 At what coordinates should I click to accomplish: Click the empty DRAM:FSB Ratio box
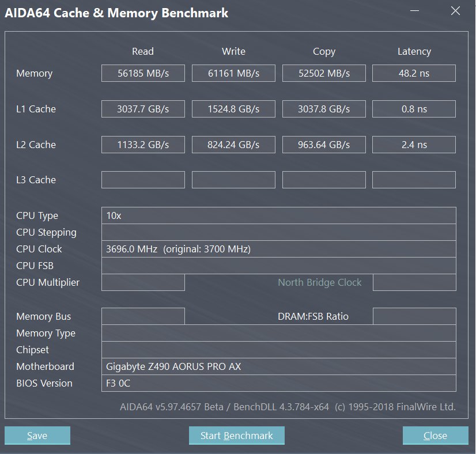pos(414,316)
